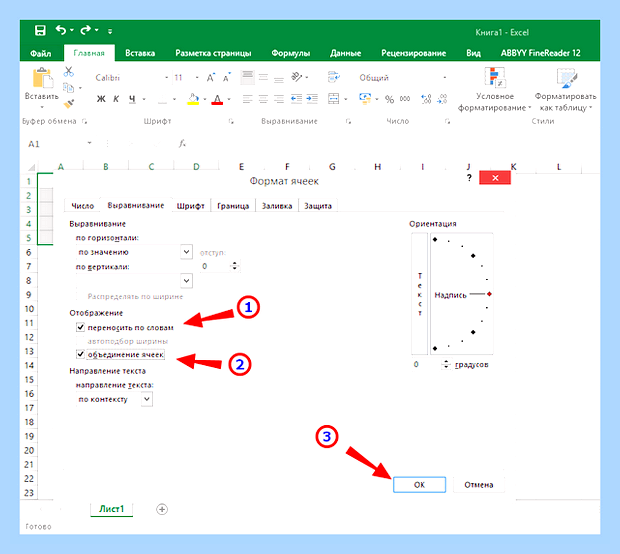Toggle underline (Ч) formatting
The width and height of the screenshot is (620, 554).
(x=132, y=99)
